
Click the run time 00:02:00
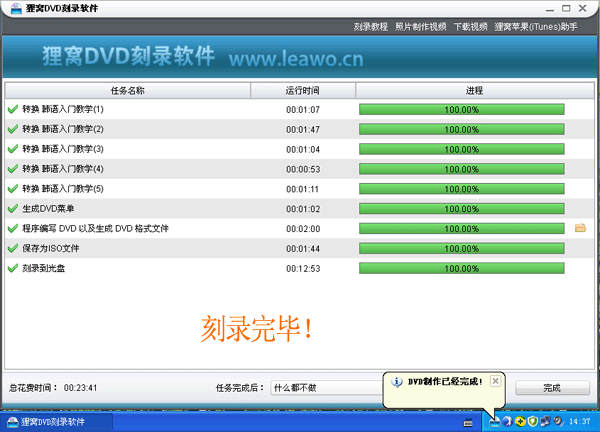(303, 229)
